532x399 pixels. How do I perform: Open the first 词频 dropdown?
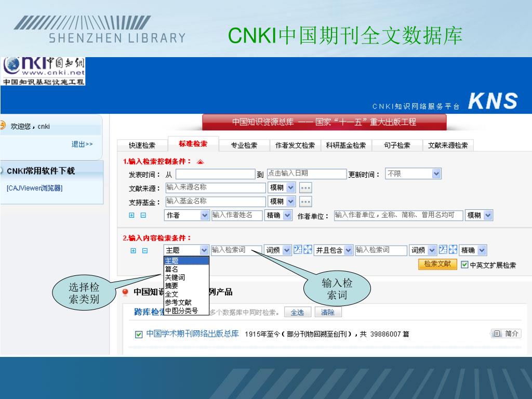tap(277, 250)
